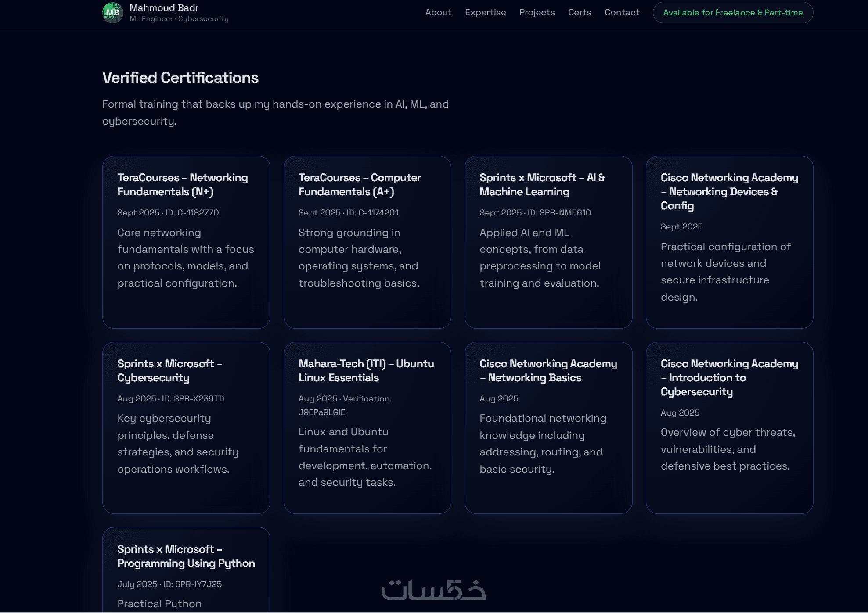This screenshot has height=613, width=868.
Task: Click the MB avatar logo icon
Action: (112, 13)
